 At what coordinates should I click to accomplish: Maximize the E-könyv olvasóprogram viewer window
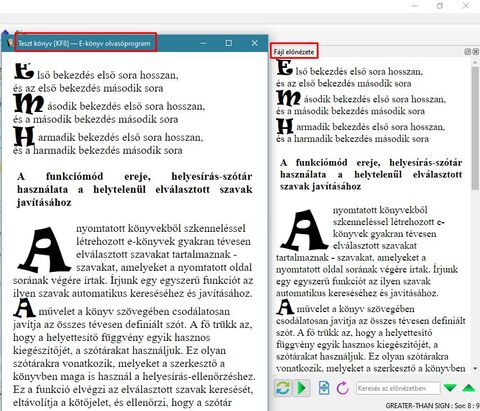pyautogui.click(x=229, y=43)
